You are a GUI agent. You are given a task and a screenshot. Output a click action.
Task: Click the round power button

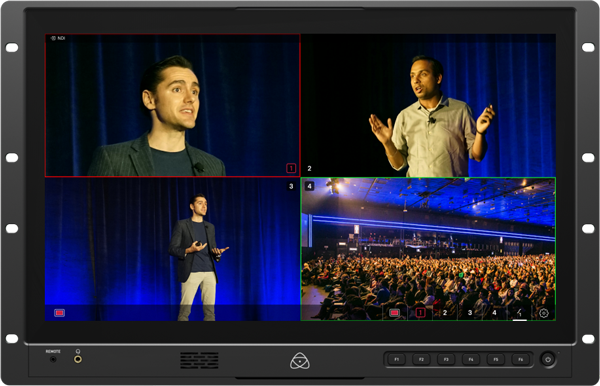click(548, 360)
